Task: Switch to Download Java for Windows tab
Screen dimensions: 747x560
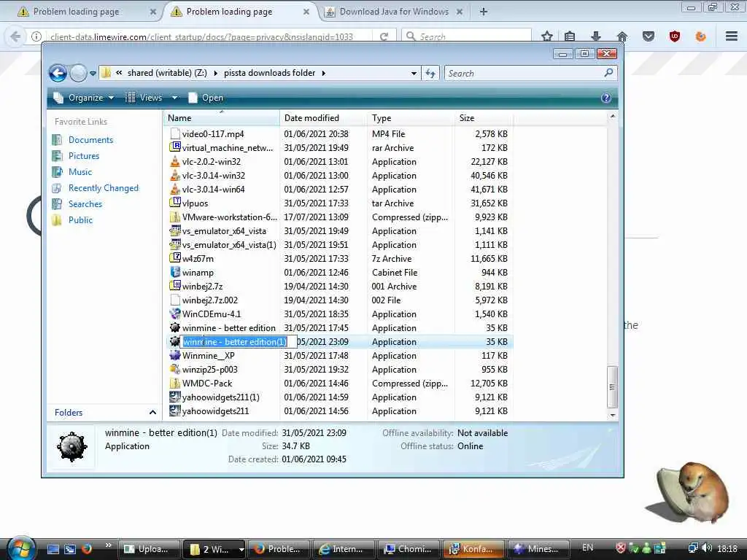Action: [x=394, y=12]
